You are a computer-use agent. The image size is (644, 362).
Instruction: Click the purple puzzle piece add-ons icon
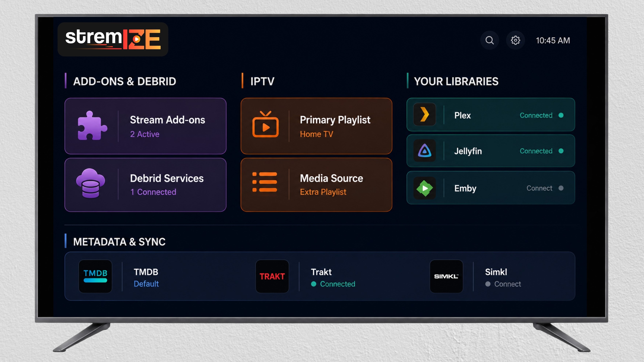click(92, 125)
